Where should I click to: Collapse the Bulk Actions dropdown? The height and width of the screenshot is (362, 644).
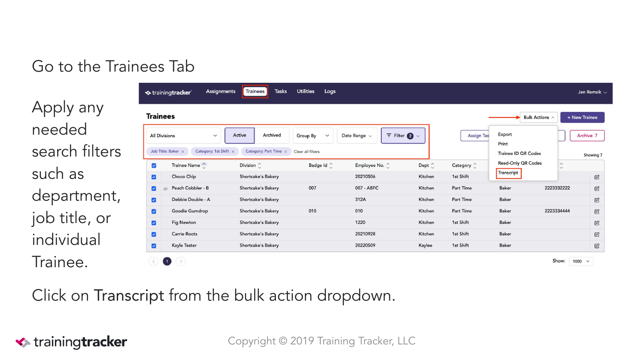tap(539, 118)
